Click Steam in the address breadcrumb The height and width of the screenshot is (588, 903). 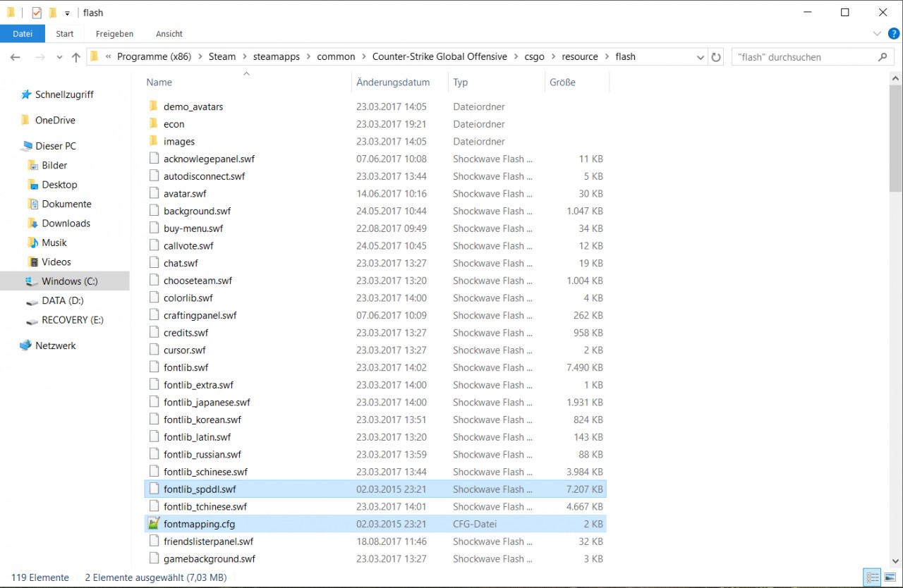[222, 56]
